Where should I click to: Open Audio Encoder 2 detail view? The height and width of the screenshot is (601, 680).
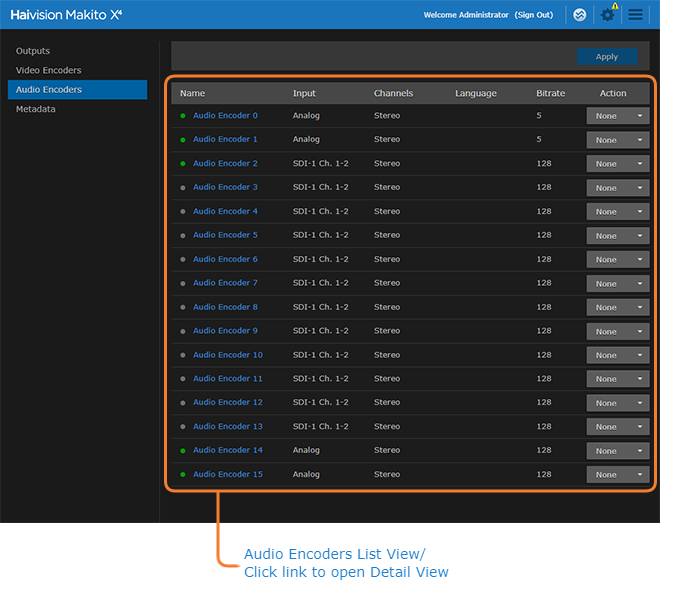[x=225, y=164]
